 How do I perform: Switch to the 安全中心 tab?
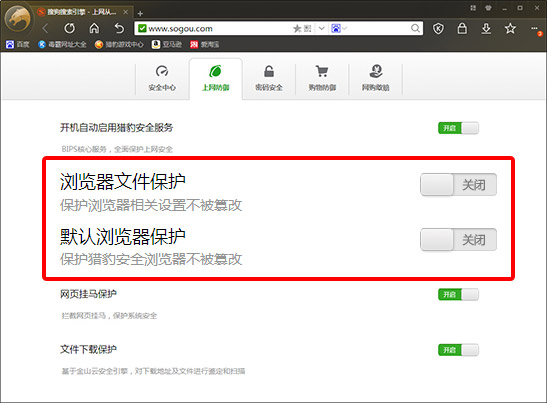coord(162,79)
